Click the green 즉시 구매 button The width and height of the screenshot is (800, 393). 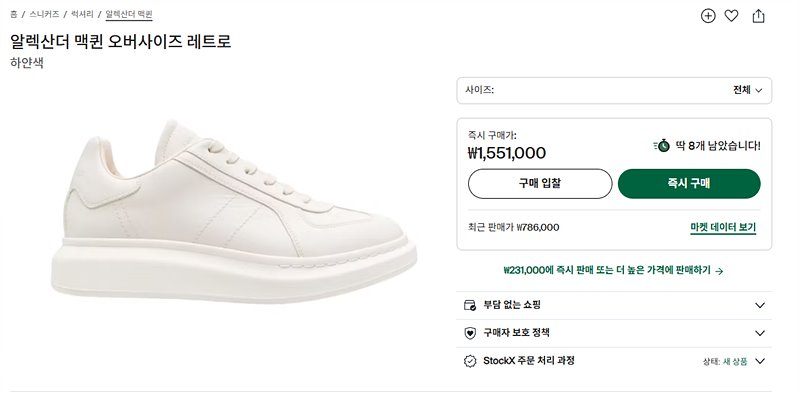click(x=689, y=184)
